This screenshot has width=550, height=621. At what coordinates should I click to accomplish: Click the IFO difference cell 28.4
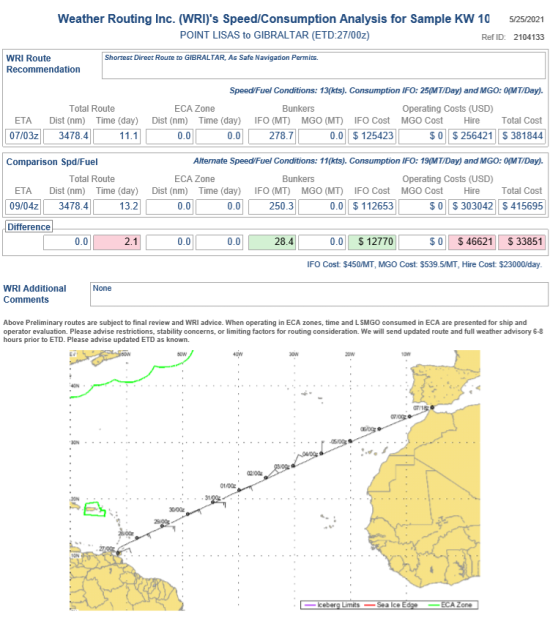272,242
